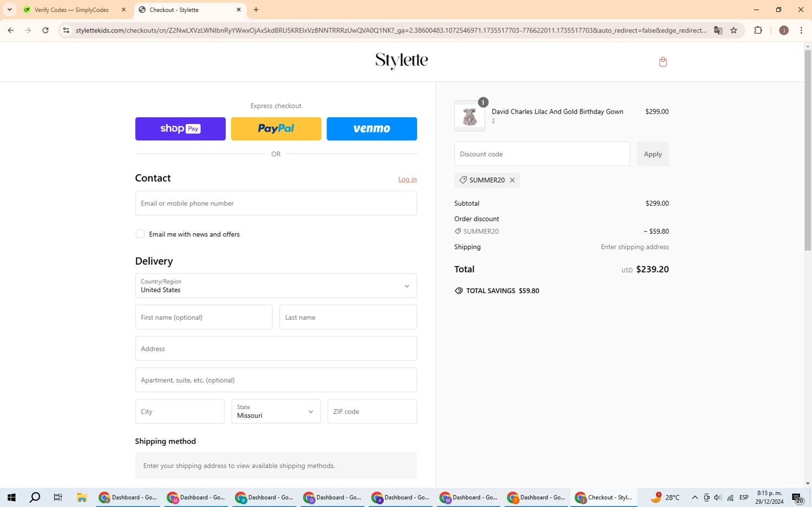The height and width of the screenshot is (507, 812).
Task: Expand the tab search dropdown
Action: (x=10, y=10)
